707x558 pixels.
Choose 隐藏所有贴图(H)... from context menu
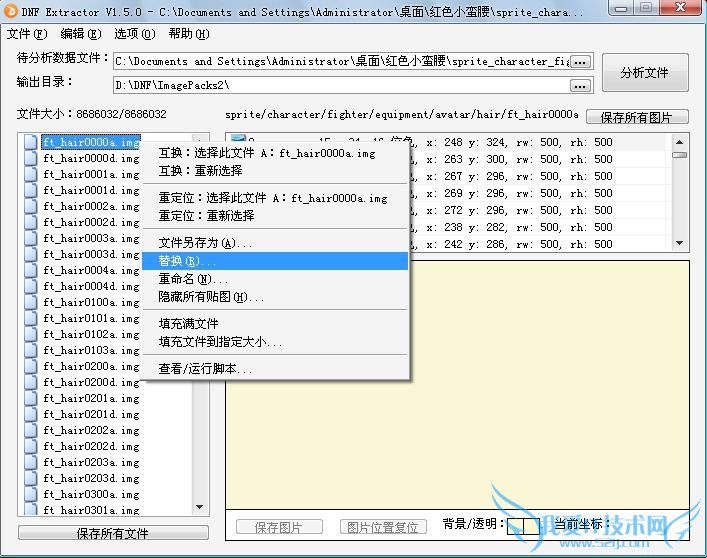[x=275, y=297]
